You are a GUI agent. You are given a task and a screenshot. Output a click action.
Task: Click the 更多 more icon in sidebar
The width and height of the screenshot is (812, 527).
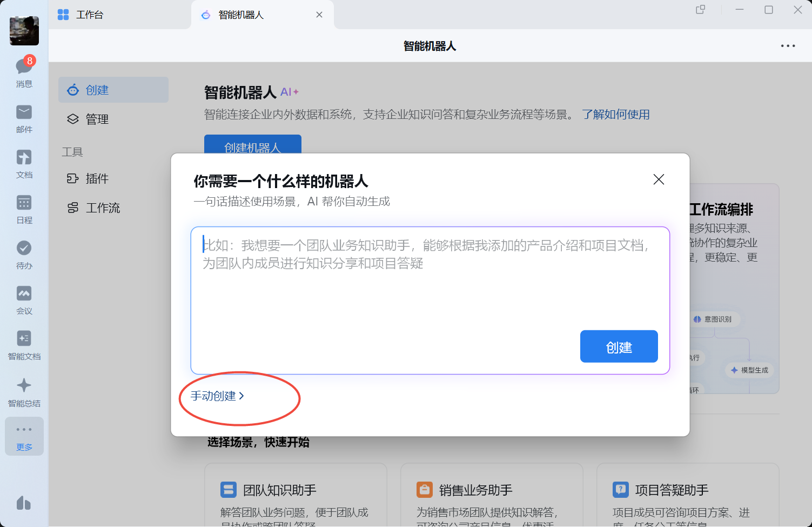(x=24, y=436)
